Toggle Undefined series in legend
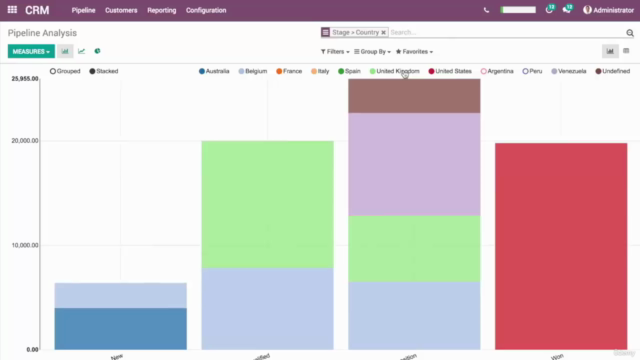This screenshot has height=360, width=640. pyautogui.click(x=613, y=71)
